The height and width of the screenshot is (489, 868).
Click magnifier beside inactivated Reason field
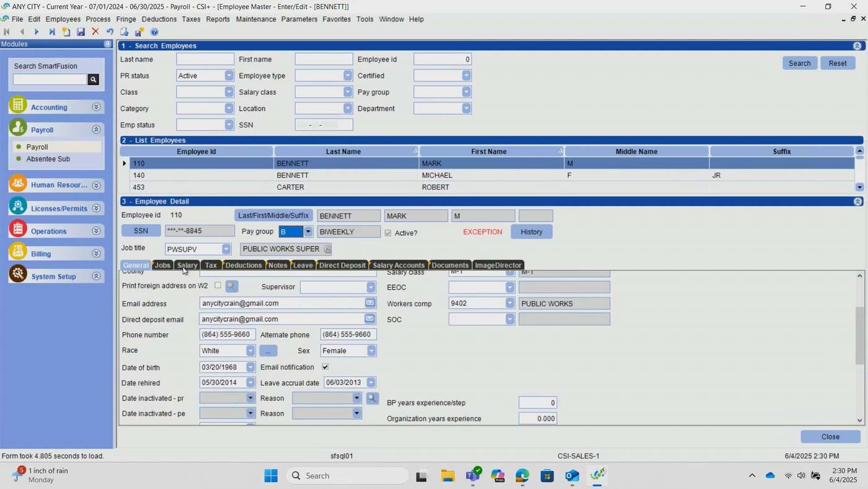(x=372, y=398)
